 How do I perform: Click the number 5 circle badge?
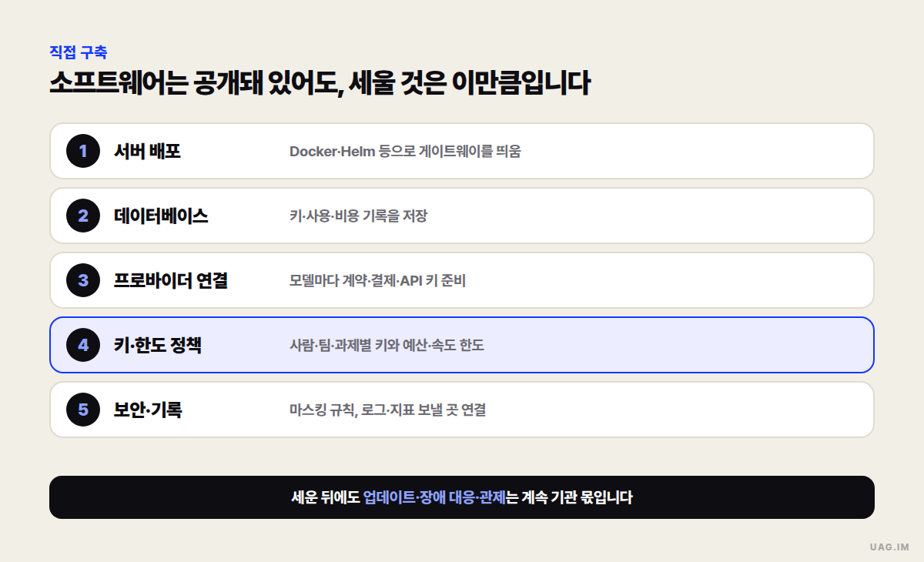83,410
